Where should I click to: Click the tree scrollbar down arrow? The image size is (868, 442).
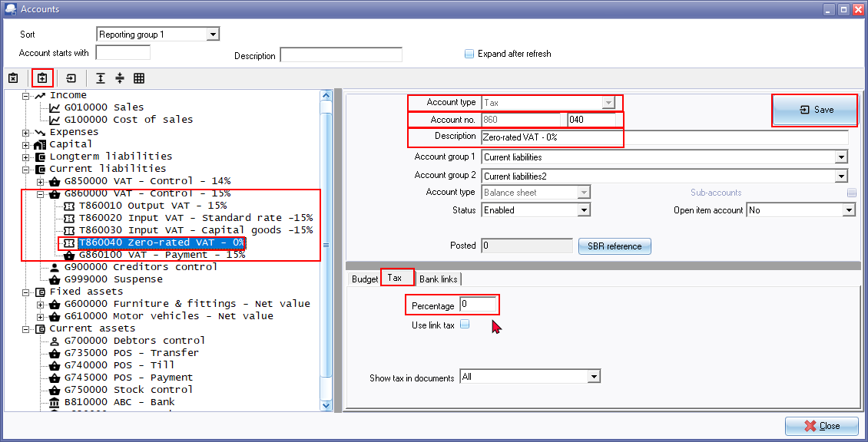point(326,405)
